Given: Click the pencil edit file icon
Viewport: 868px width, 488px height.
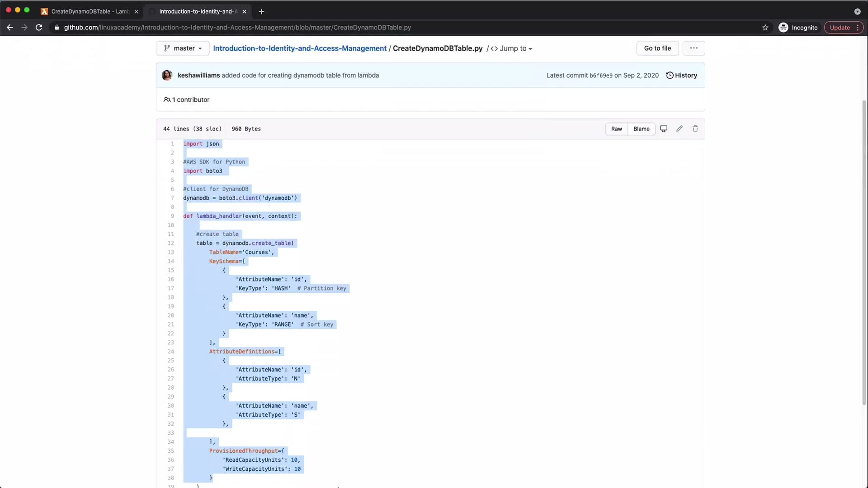Looking at the screenshot, I should point(679,129).
